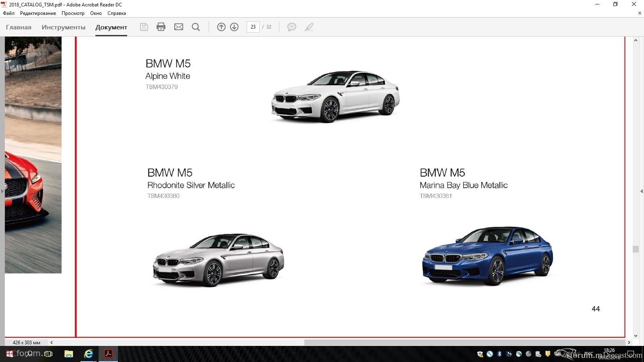This screenshot has height=362, width=644.
Task: Click the vertical scrollbar up arrow
Action: click(x=636, y=40)
